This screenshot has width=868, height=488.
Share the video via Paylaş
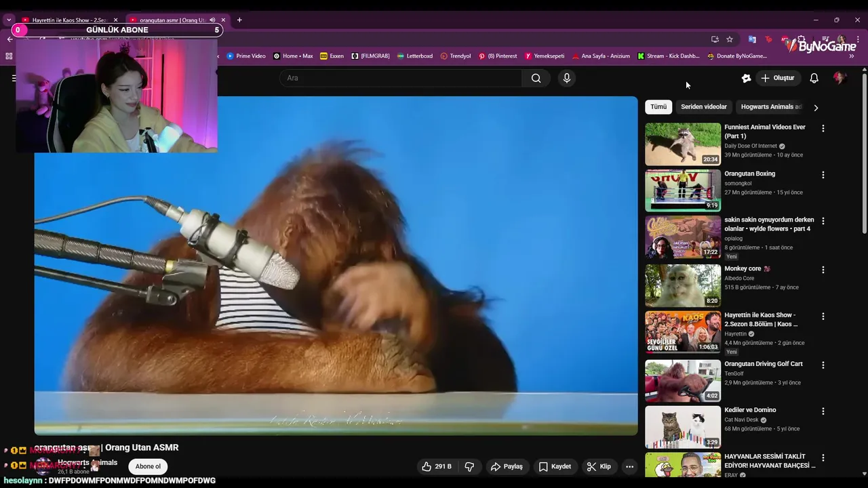pyautogui.click(x=507, y=466)
